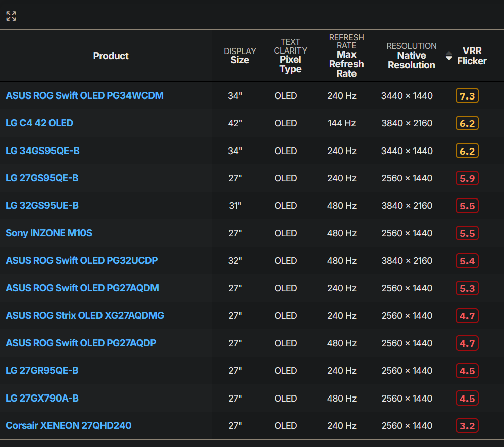Open the LG 27GS95QE-B link
The image size is (504, 447).
coord(42,178)
